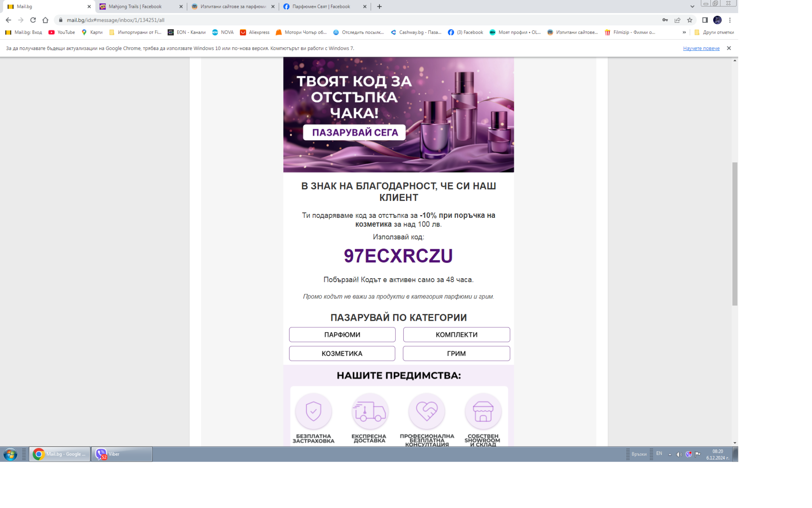This screenshot has height=508, width=812.
Task: Go back using the browser back arrow
Action: [x=8, y=20]
